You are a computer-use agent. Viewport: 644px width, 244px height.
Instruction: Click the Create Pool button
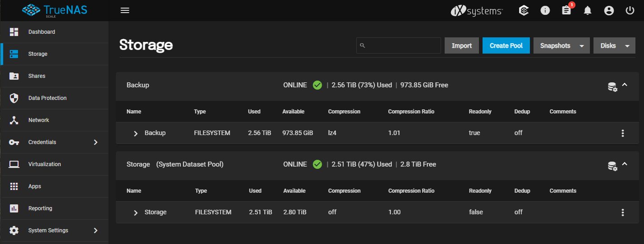[x=506, y=45]
